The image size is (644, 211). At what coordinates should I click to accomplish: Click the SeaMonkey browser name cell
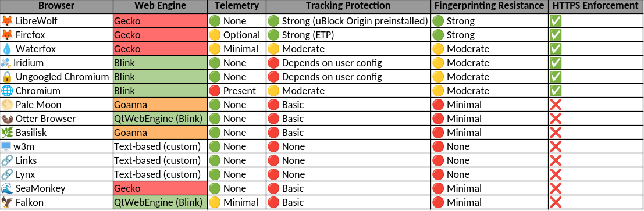(x=56, y=188)
